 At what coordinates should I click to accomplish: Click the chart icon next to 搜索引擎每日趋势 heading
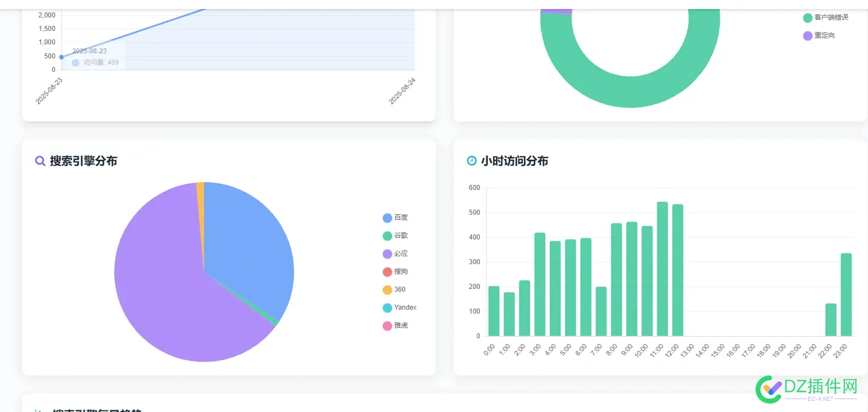point(37,410)
